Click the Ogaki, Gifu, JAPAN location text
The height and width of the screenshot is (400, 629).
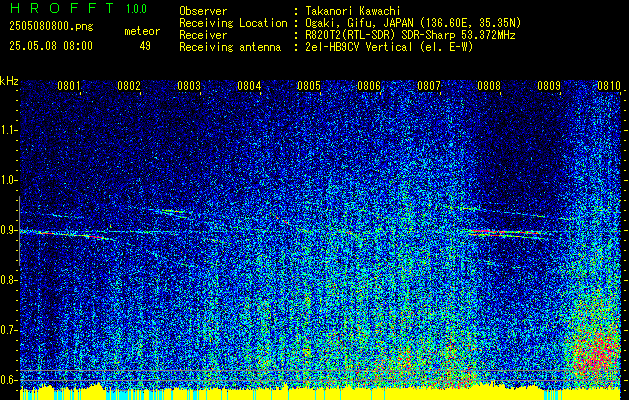click(413, 23)
